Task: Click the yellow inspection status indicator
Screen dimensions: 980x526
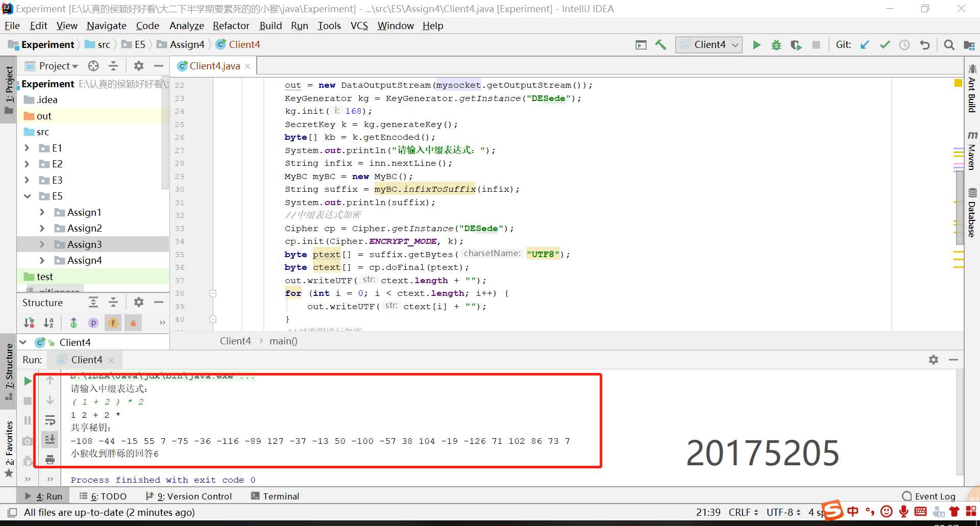Action: coord(958,83)
